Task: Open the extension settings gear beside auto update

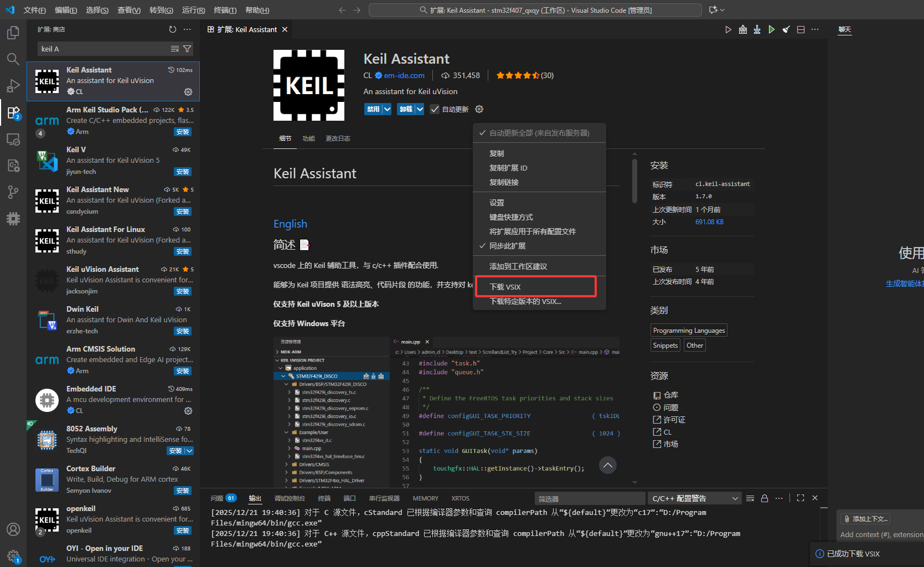Action: click(x=479, y=109)
